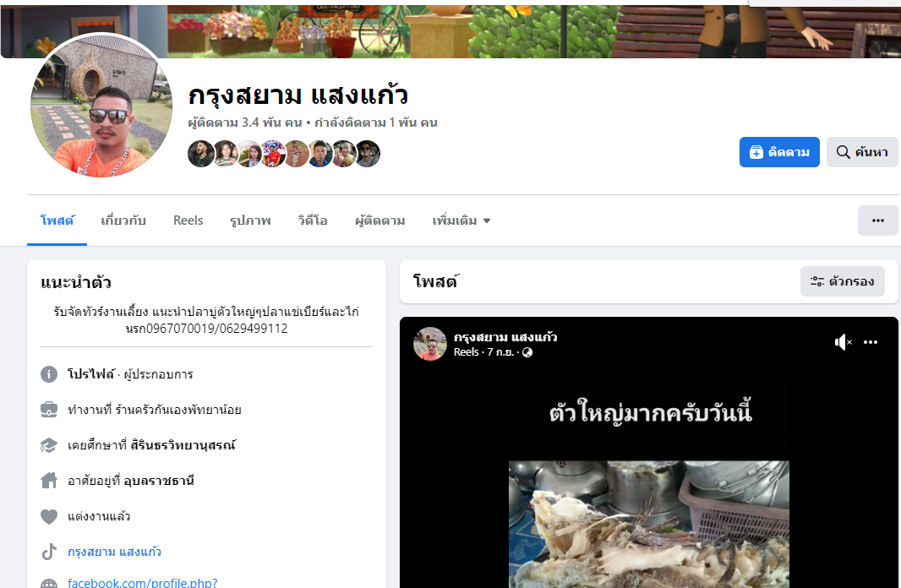Open the วิดีโอ tab
The width and height of the screenshot is (901, 588).
pyautogui.click(x=313, y=220)
